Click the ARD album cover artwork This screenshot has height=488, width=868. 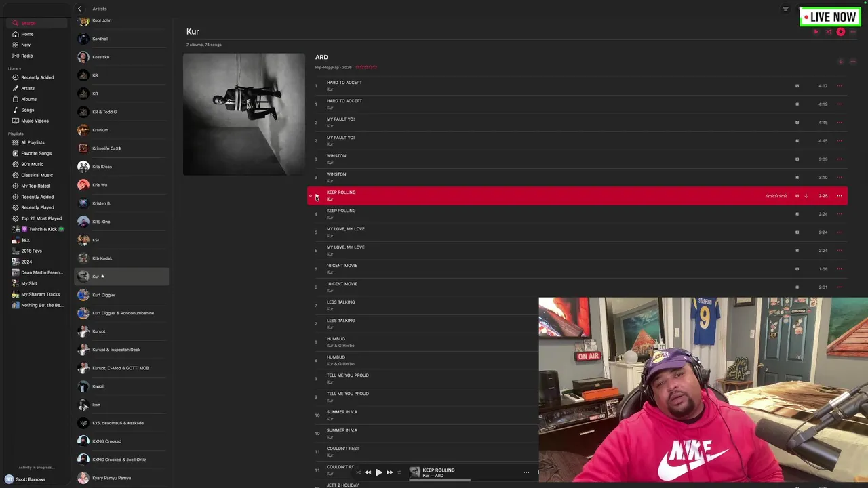point(244,114)
